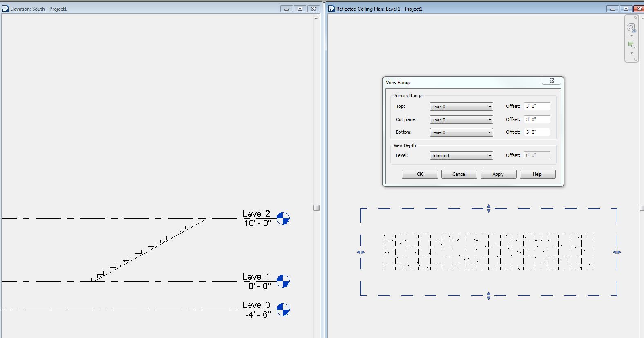Click the "Elevation: South - Project1" title

(38, 9)
